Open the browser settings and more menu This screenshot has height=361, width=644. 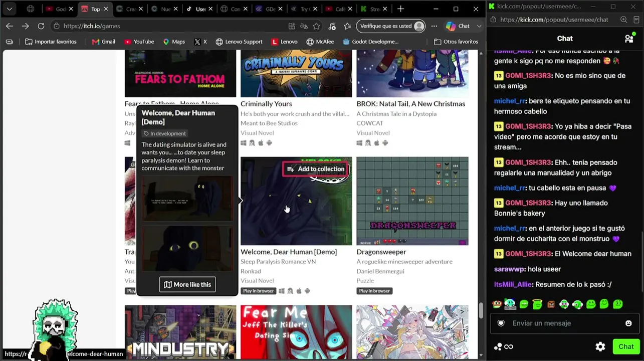tap(434, 26)
